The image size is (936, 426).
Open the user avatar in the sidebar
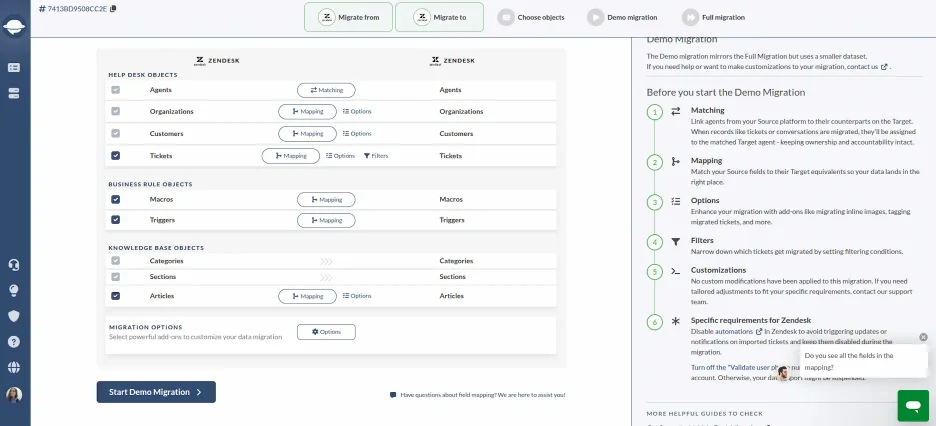14,394
